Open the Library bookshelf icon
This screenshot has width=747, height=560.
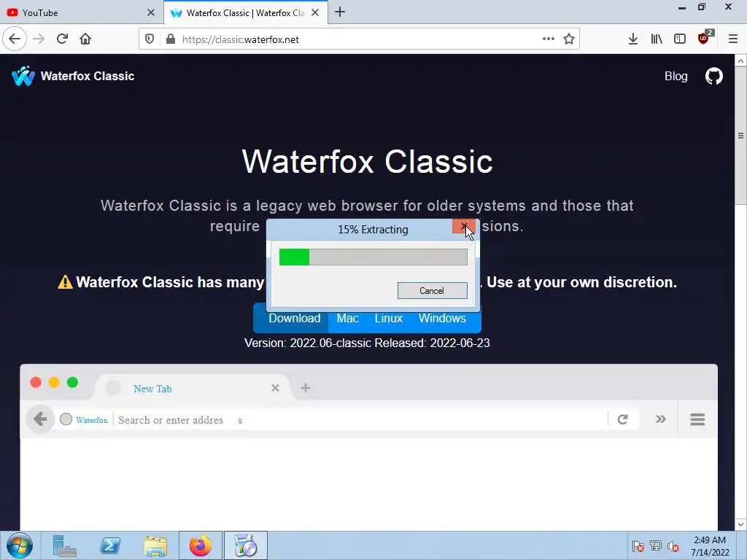tap(657, 39)
